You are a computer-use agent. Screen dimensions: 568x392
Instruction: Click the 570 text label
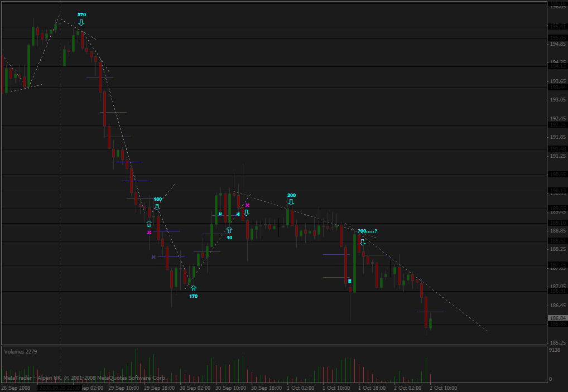(x=82, y=14)
